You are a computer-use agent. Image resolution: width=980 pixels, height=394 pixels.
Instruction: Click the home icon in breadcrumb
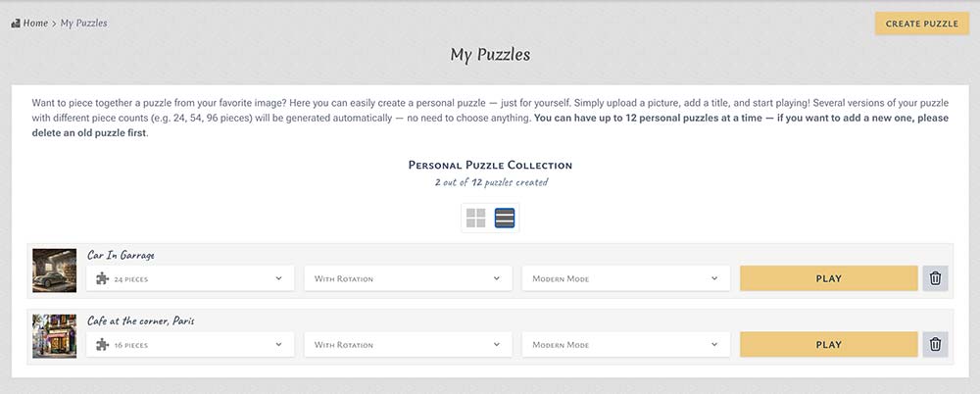coord(15,23)
